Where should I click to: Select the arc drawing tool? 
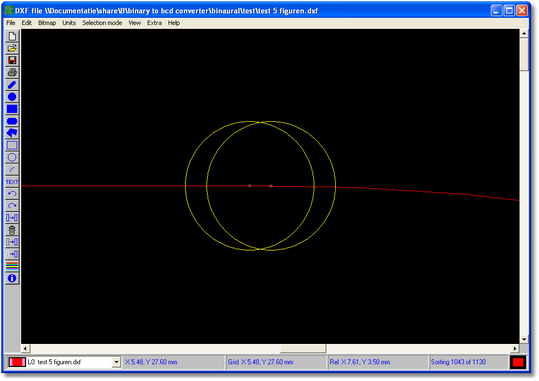12,170
